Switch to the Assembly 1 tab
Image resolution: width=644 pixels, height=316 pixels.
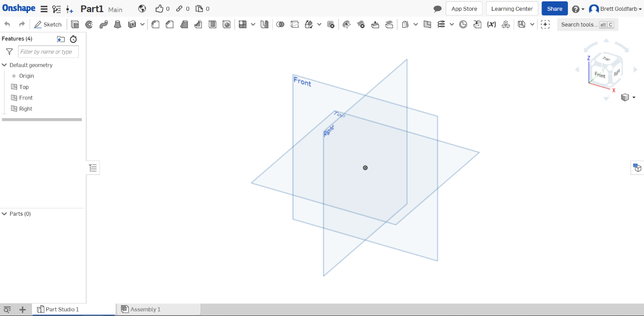pos(145,309)
